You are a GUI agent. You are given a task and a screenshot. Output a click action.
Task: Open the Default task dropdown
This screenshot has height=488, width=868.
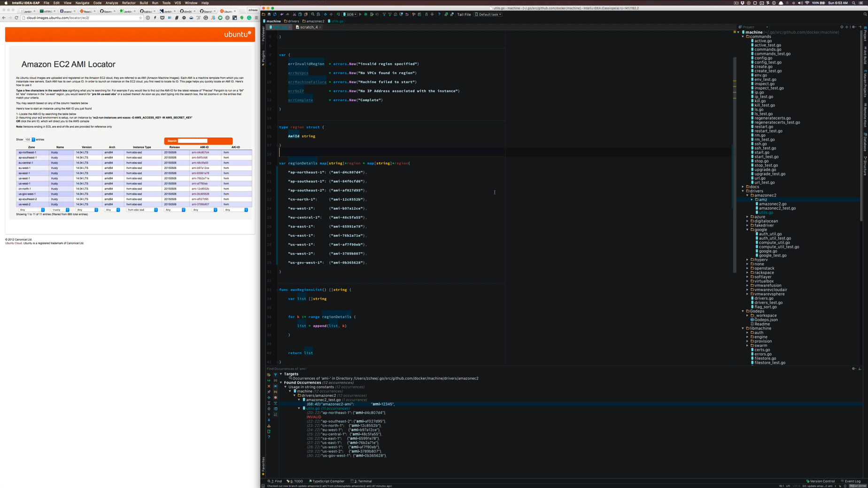click(488, 15)
